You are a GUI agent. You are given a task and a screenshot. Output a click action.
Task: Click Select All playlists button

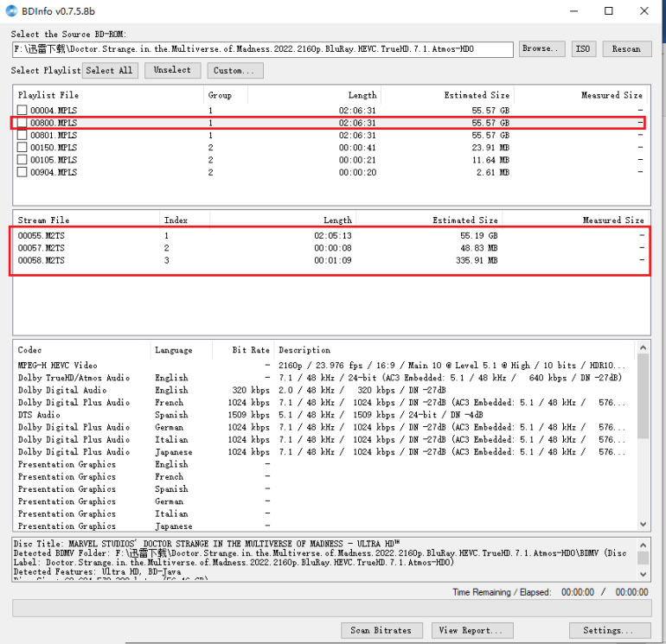(x=109, y=70)
